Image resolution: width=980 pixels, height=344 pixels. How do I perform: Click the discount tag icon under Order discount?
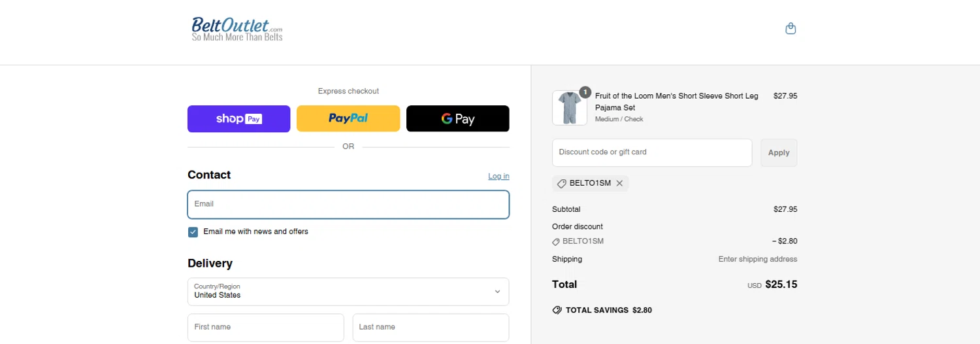point(556,241)
